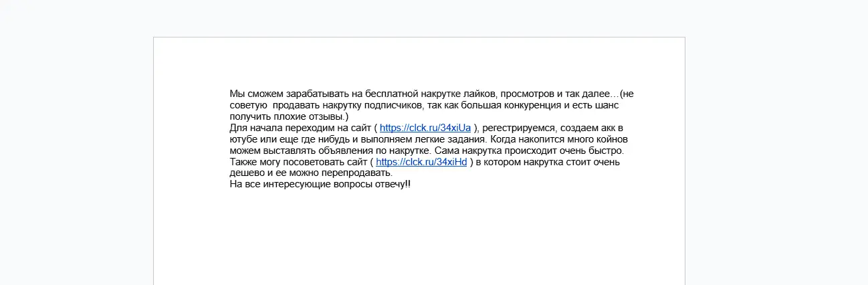Click the line "На все интересующие вопросы отвечу!!"

[320, 185]
